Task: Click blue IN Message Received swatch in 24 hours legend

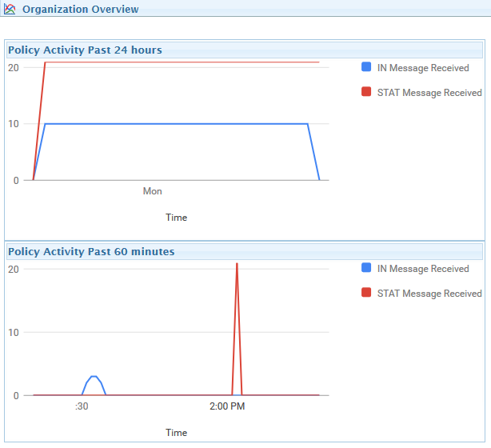Action: tap(366, 66)
